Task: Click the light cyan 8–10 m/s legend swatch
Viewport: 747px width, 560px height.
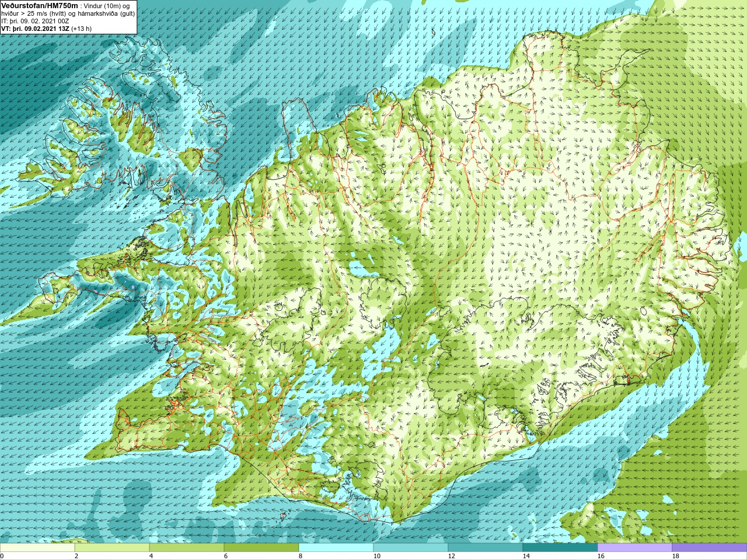Action: pyautogui.click(x=336, y=548)
